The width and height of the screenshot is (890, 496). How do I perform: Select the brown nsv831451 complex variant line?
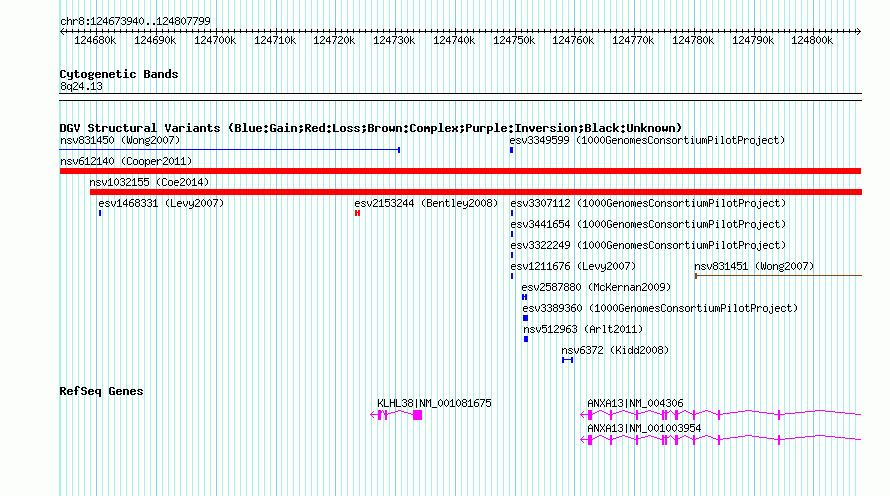pyautogui.click(x=778, y=276)
